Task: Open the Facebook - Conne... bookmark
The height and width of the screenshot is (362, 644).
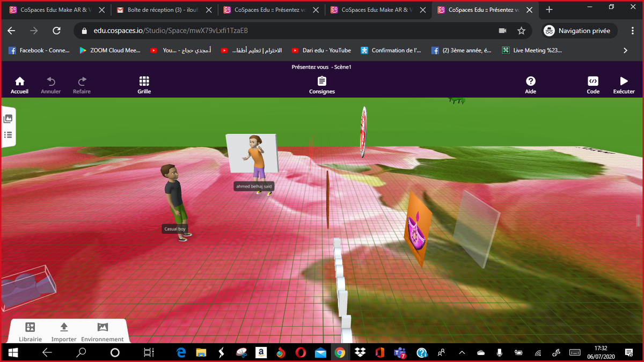Action: pos(39,50)
